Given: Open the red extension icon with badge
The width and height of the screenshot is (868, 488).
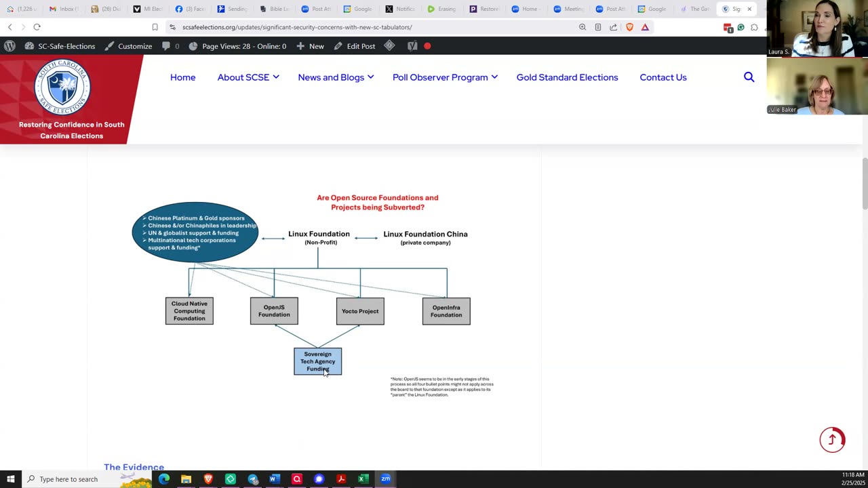Looking at the screenshot, I should [x=728, y=28].
